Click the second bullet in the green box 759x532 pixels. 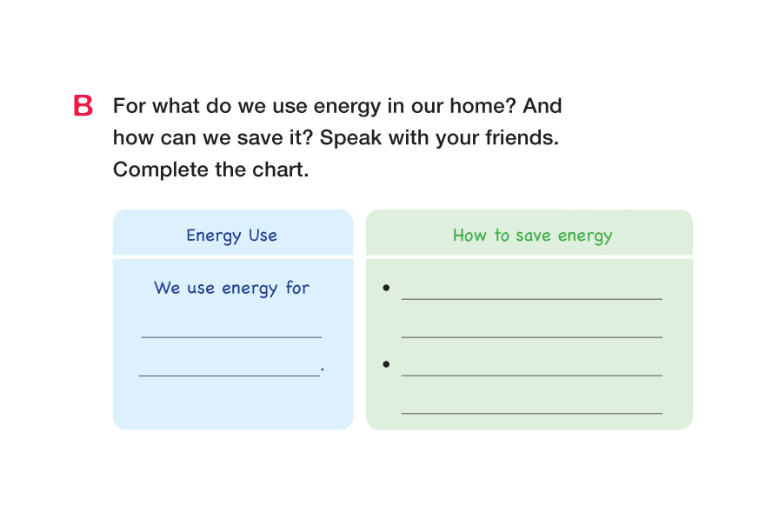(386, 364)
